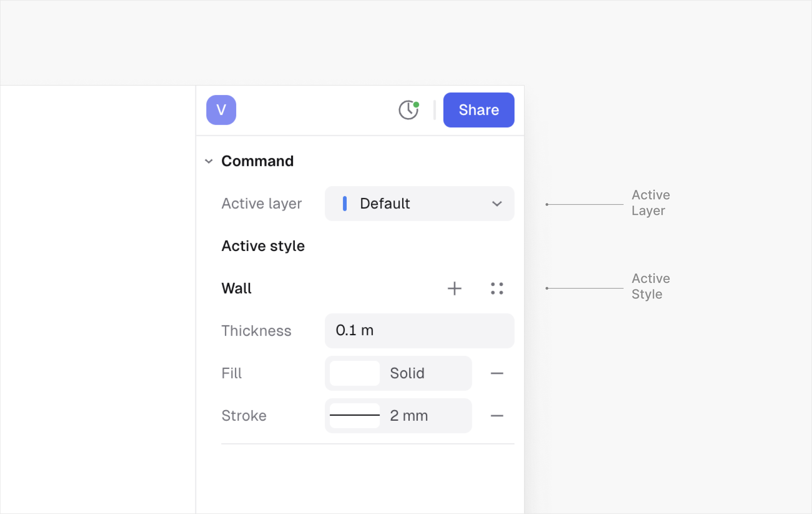
Task: Click the Command section title
Action: tap(258, 161)
